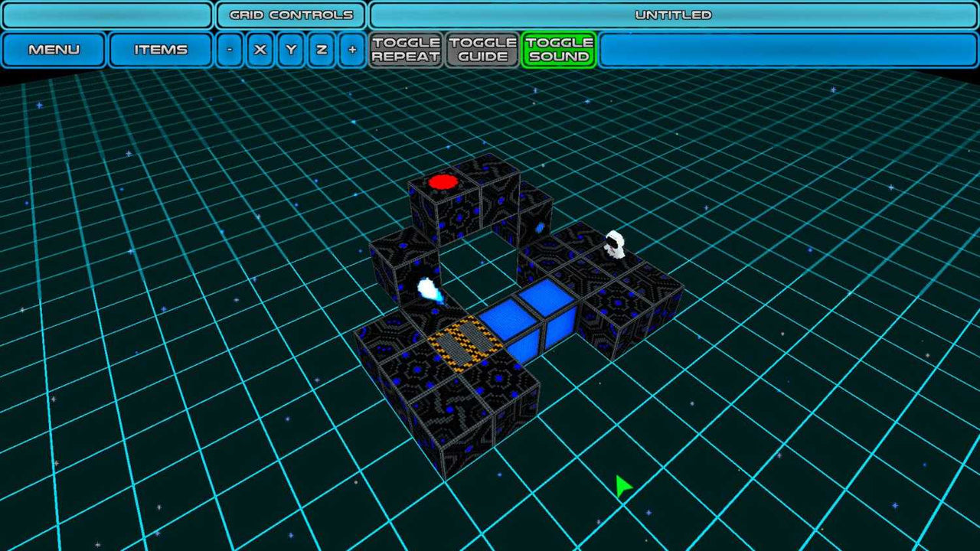980x551 pixels.
Task: Click the green cursor arrow on the grid
Action: [x=621, y=484]
